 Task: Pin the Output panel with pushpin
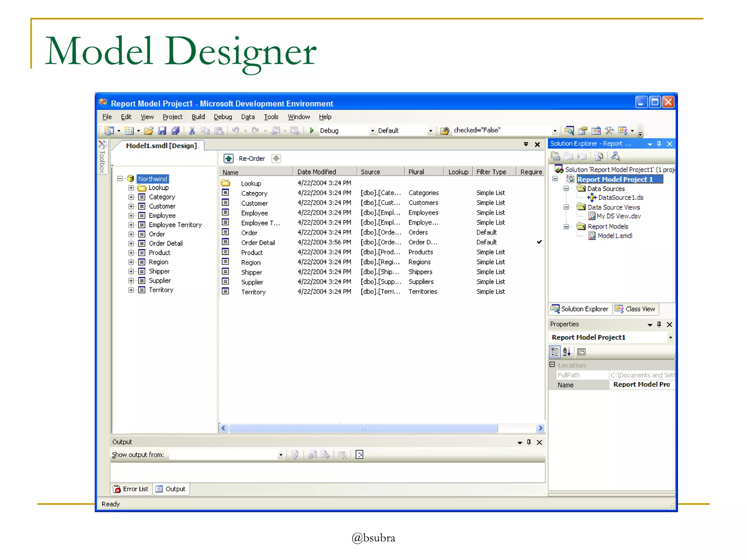pyautogui.click(x=529, y=442)
